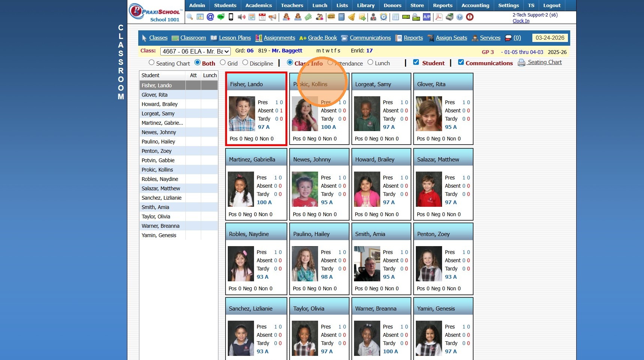Open the man in suit icon
Screen dimensions: 644x360
(x=373, y=17)
